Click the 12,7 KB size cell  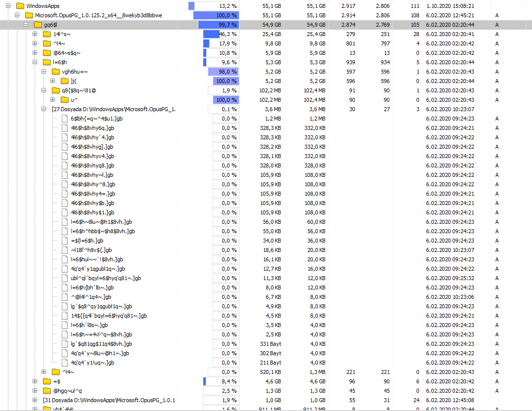click(272, 269)
